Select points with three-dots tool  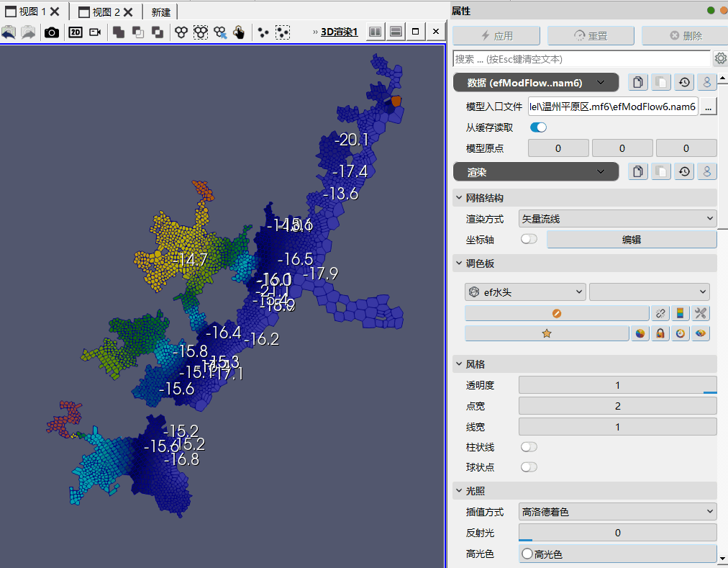click(263, 32)
